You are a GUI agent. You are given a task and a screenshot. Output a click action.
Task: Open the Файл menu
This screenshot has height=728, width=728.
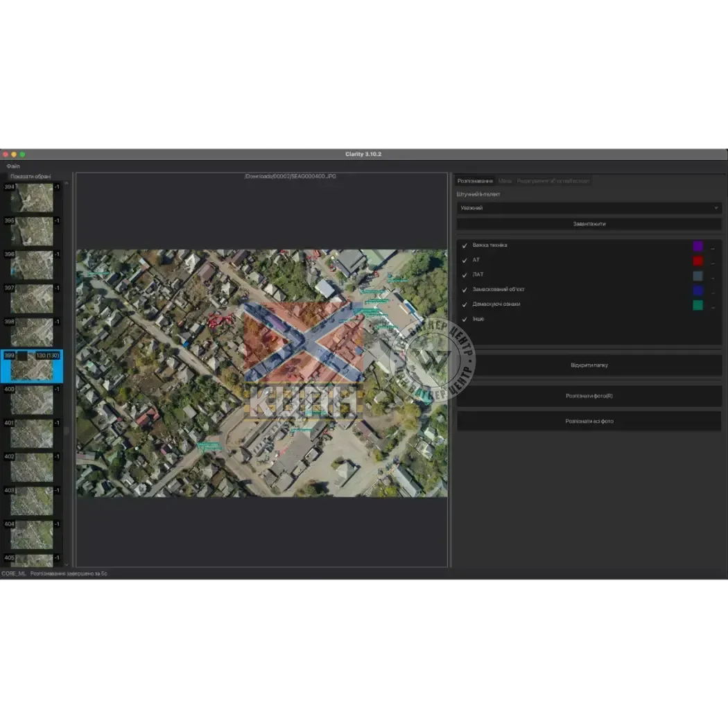tap(13, 166)
